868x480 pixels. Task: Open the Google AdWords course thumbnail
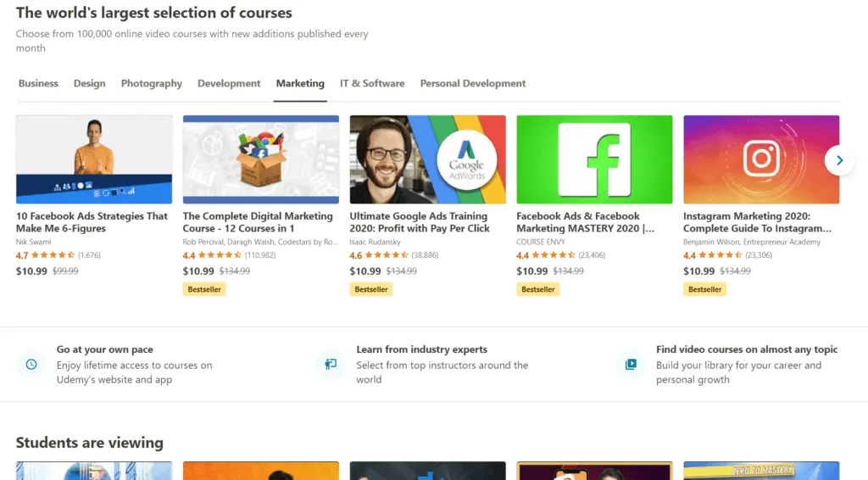click(x=427, y=159)
